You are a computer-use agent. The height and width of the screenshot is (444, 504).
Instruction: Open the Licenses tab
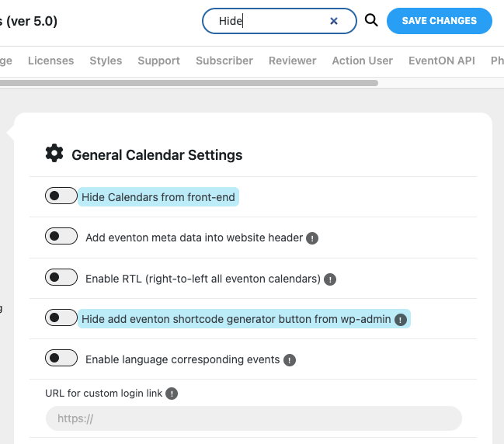[50, 61]
